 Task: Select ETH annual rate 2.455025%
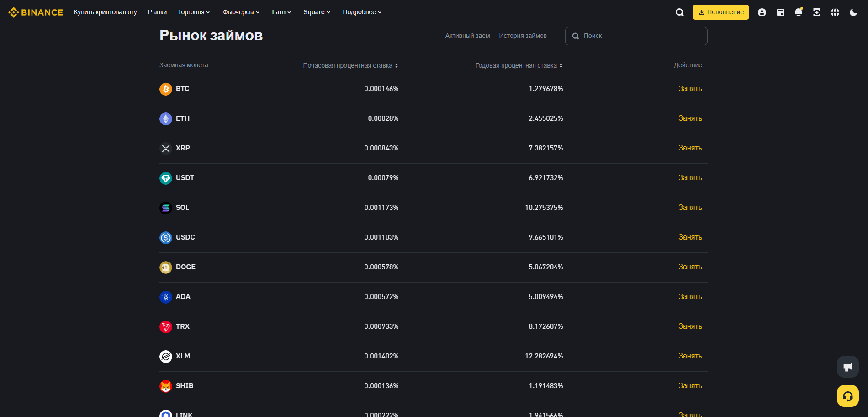click(546, 118)
